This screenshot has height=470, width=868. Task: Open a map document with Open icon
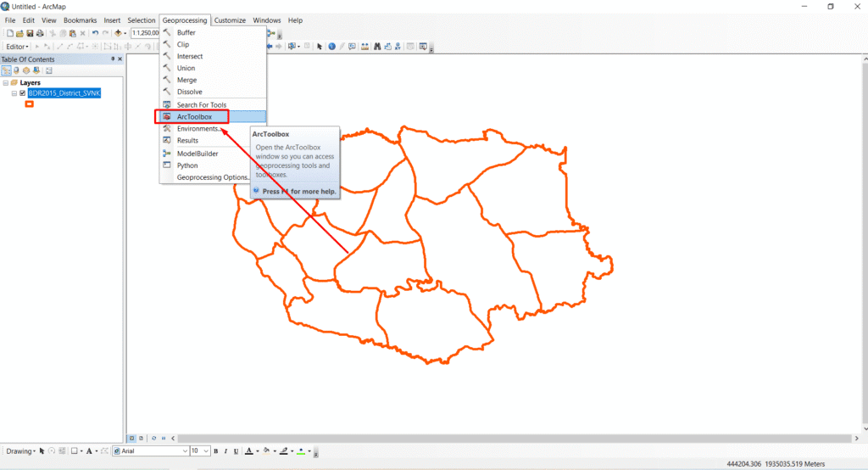click(x=20, y=33)
